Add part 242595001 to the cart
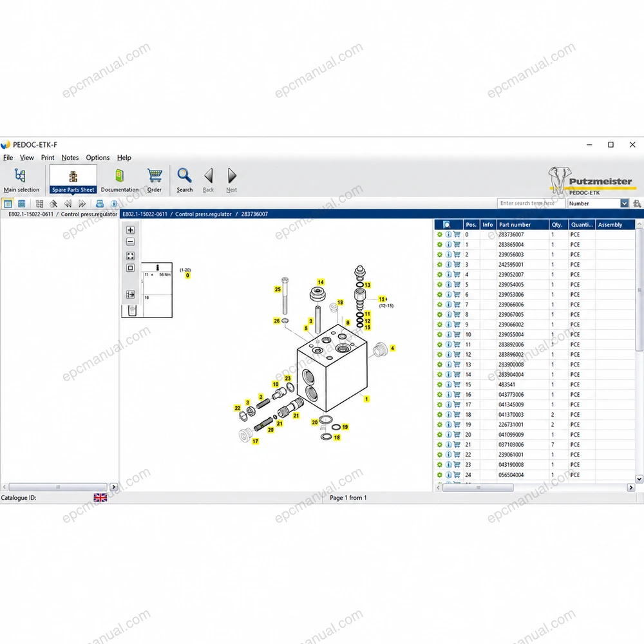644x644 pixels. (x=457, y=265)
